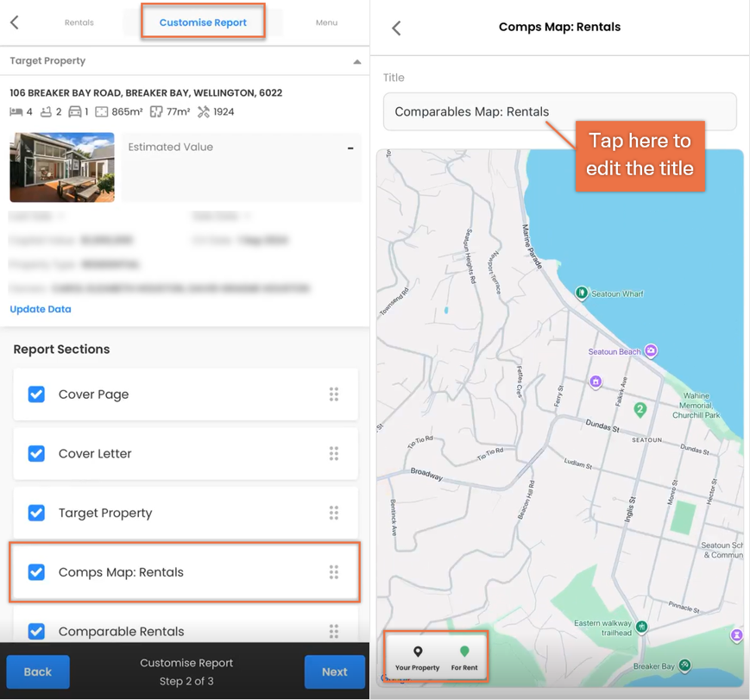Open the Comps Map: Rentals section

(x=185, y=572)
